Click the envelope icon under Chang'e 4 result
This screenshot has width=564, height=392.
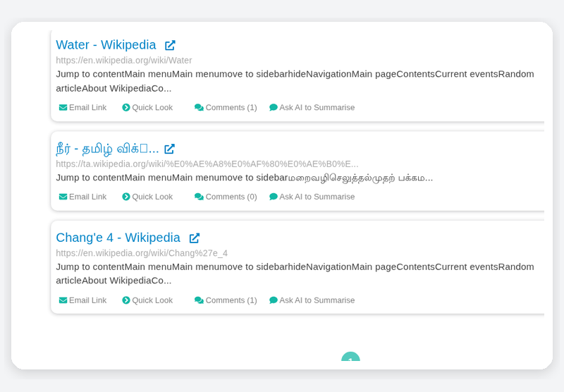(63, 300)
